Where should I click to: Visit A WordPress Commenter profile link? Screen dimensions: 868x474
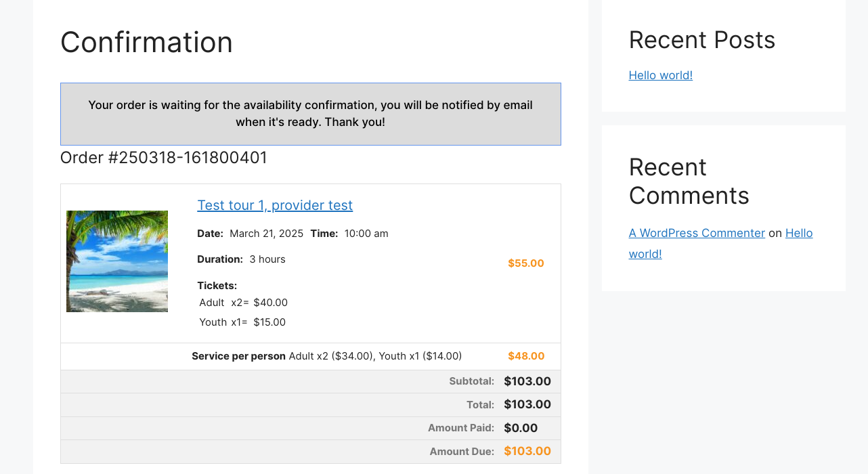697,233
